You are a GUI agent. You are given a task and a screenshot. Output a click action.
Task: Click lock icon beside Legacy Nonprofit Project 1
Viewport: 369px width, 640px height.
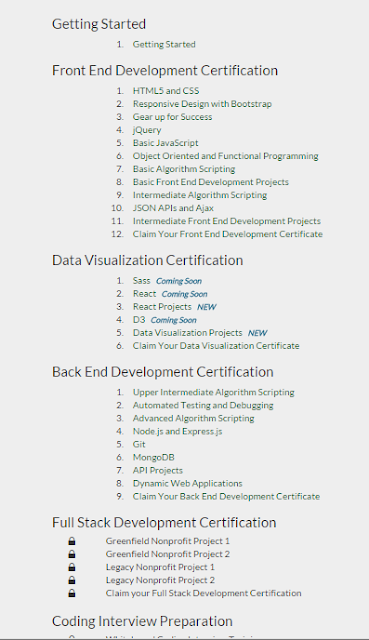(72, 567)
